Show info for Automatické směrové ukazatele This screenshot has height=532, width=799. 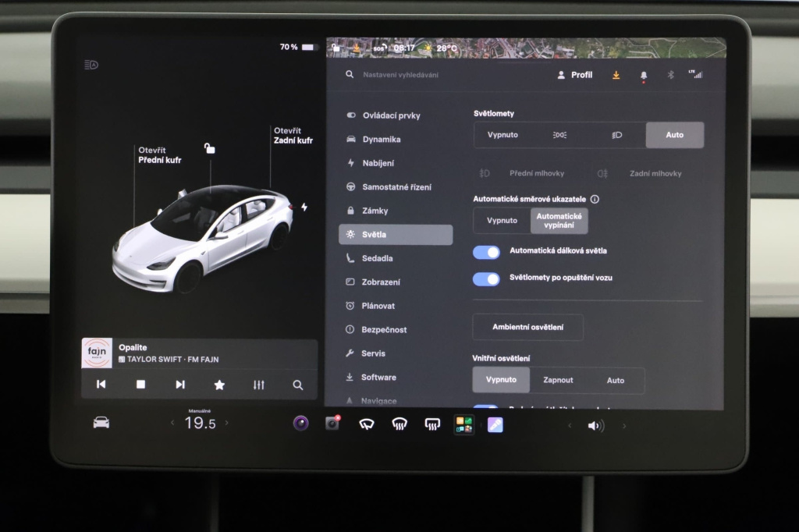595,199
